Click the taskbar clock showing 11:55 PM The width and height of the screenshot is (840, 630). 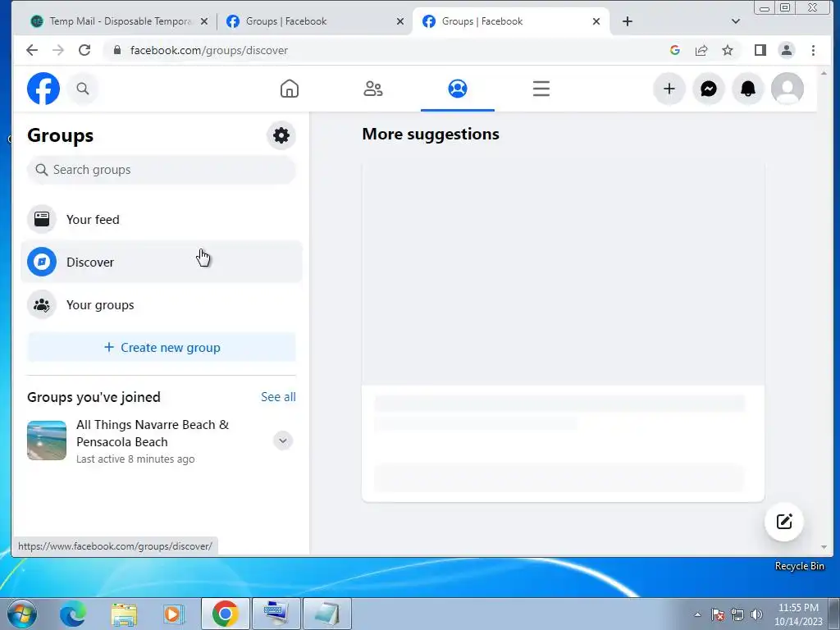point(798,614)
